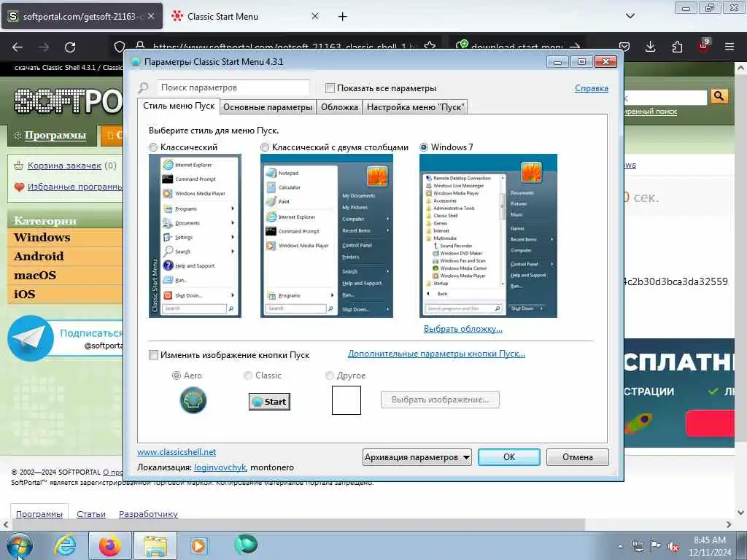
Task: Click the orange search button on Softportal
Action: click(x=719, y=96)
